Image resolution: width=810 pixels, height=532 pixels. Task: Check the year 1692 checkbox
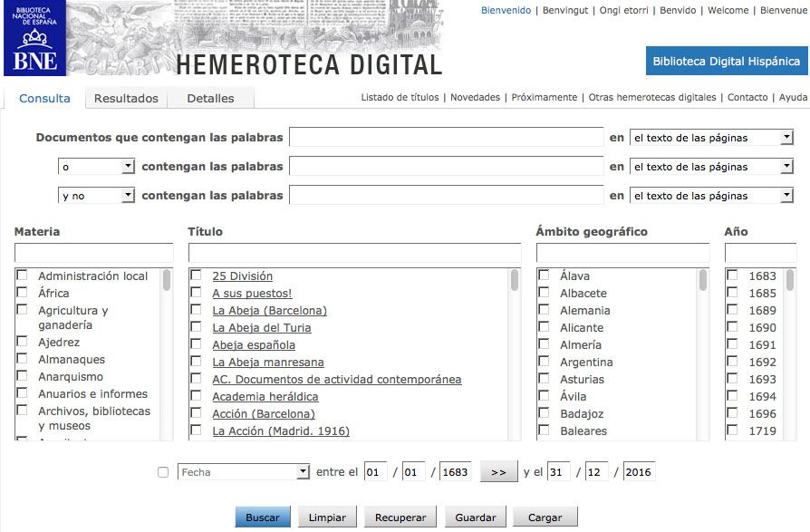[732, 362]
